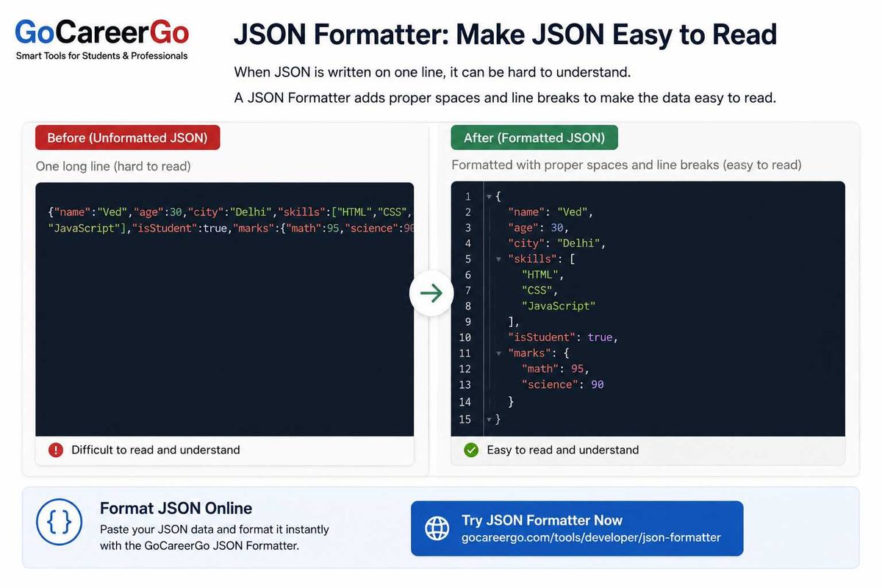
Task: Click "Difficult to read and understand" text
Action: [156, 450]
